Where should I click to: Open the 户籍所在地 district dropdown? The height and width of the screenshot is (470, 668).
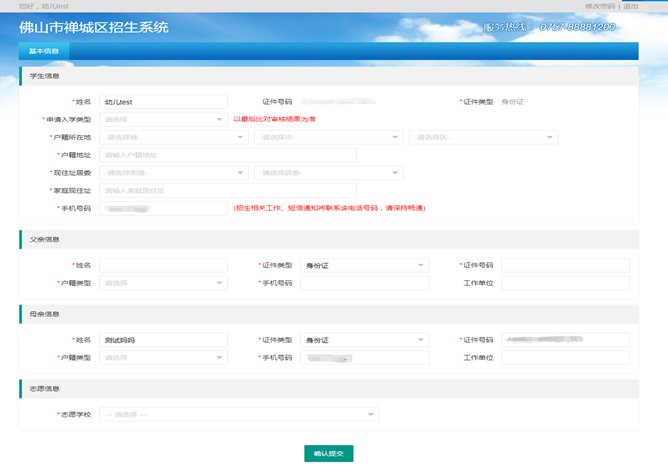[x=484, y=137]
